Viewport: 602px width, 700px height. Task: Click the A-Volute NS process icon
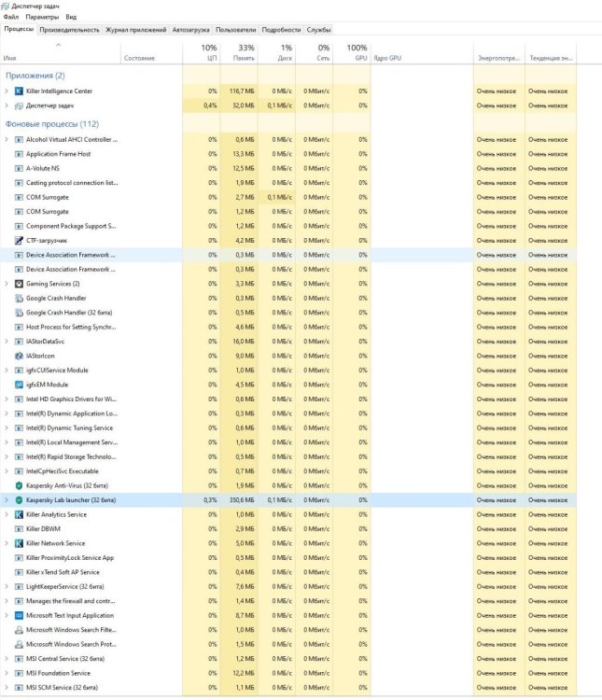(19, 168)
